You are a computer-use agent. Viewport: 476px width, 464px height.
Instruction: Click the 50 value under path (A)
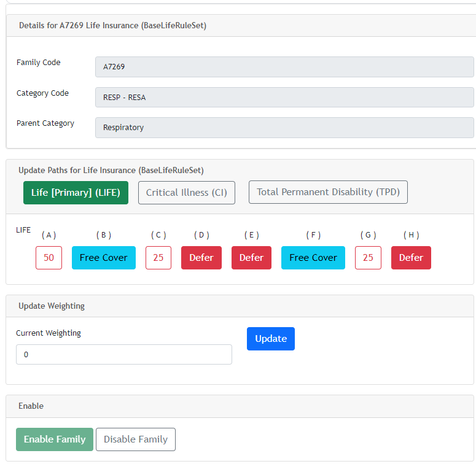pos(49,258)
